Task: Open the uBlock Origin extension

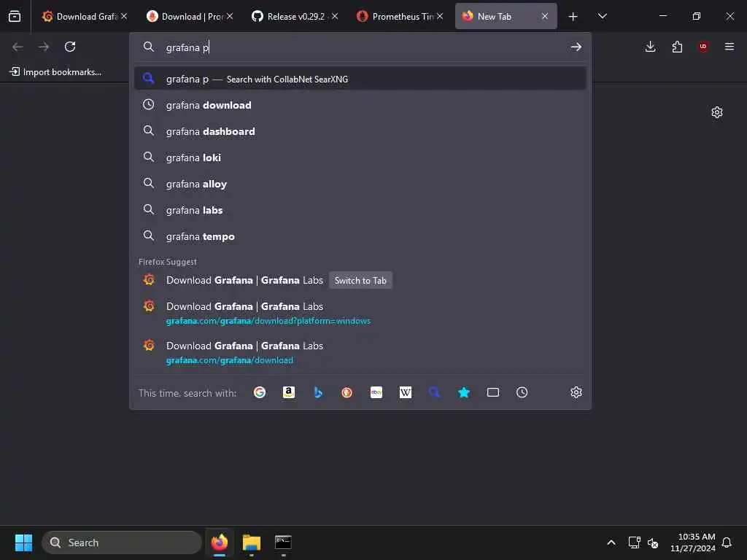Action: click(703, 47)
